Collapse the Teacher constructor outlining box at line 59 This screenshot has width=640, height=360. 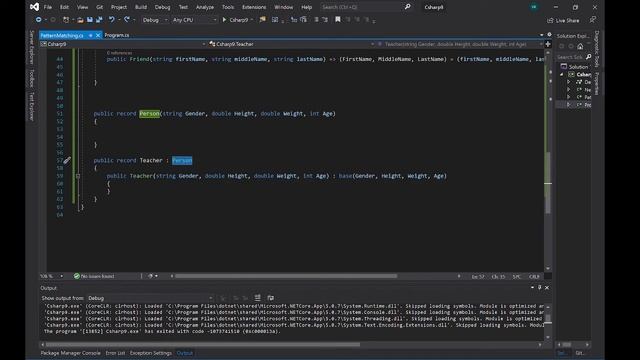click(78, 176)
